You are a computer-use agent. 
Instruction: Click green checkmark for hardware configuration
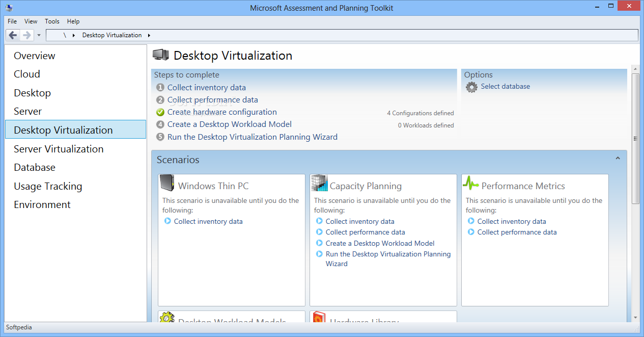(x=160, y=112)
